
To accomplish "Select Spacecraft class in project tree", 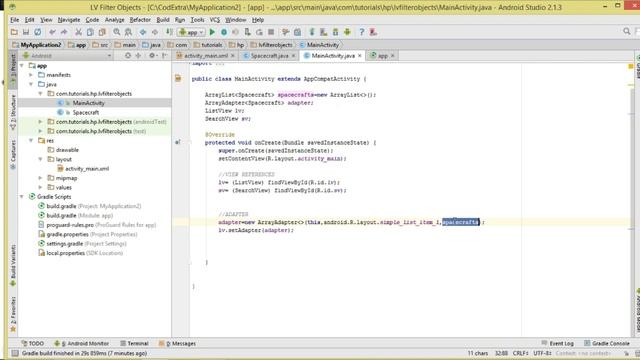I will click(x=86, y=112).
